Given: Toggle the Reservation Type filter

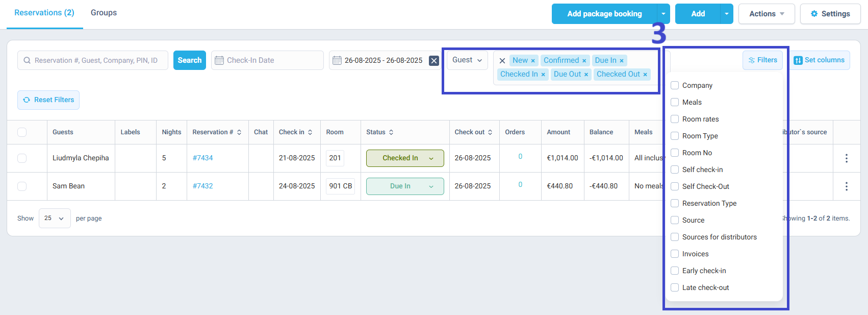Looking at the screenshot, I should pyautogui.click(x=675, y=203).
